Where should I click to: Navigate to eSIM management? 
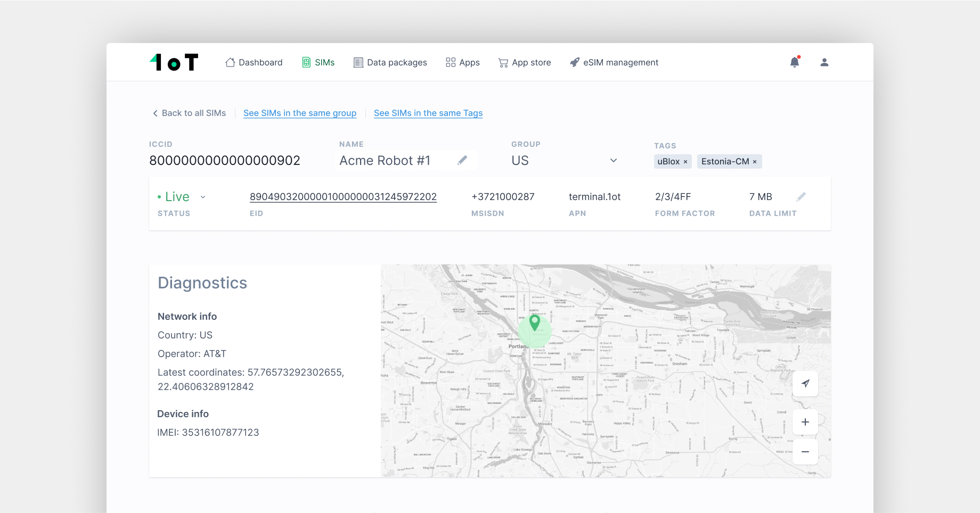point(614,62)
